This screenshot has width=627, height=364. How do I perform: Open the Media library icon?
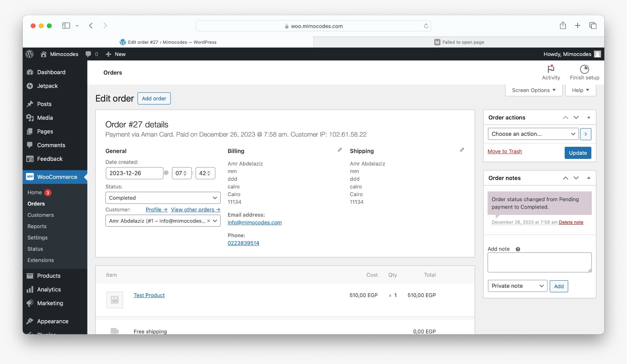tap(30, 117)
